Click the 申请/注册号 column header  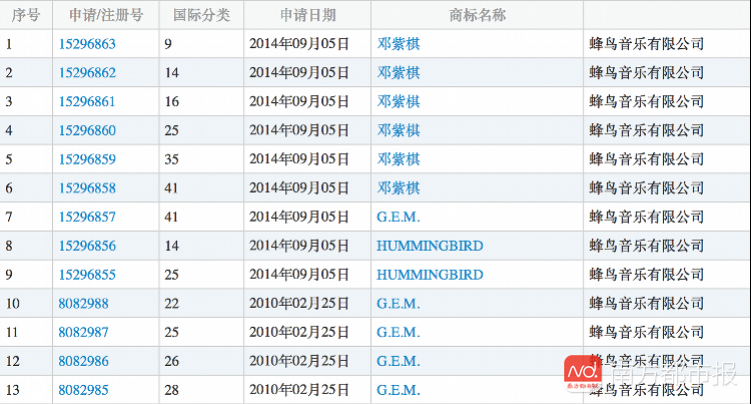(106, 15)
